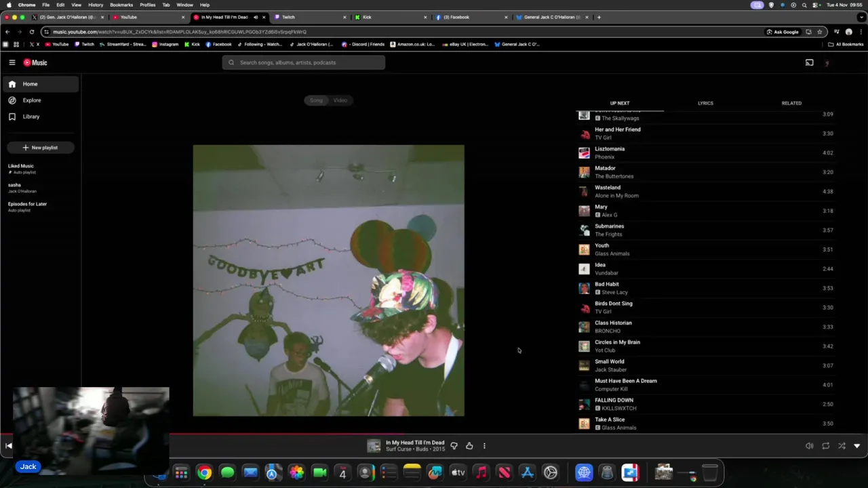Like the current song with thumbs up
Image resolution: width=868 pixels, height=488 pixels.
point(469,446)
